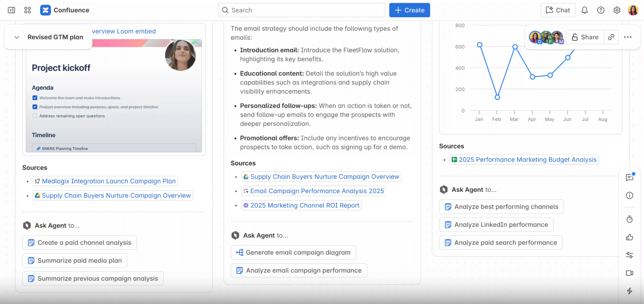This screenshot has width=644, height=304.
Task: Click the Share button
Action: point(585,37)
